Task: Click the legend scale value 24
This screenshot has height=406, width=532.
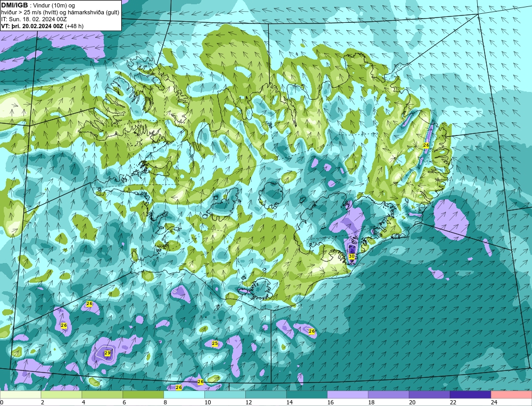Action: pos(494,402)
